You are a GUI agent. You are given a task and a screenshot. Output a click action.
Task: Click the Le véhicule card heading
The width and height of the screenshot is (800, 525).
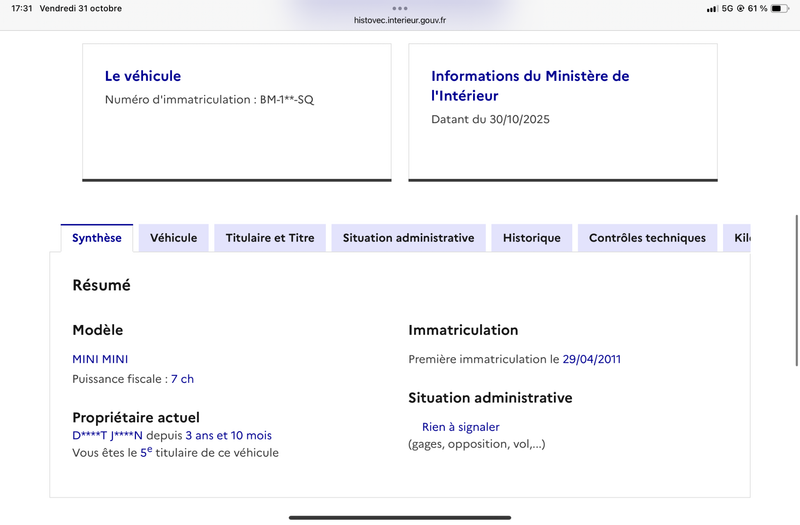(143, 76)
